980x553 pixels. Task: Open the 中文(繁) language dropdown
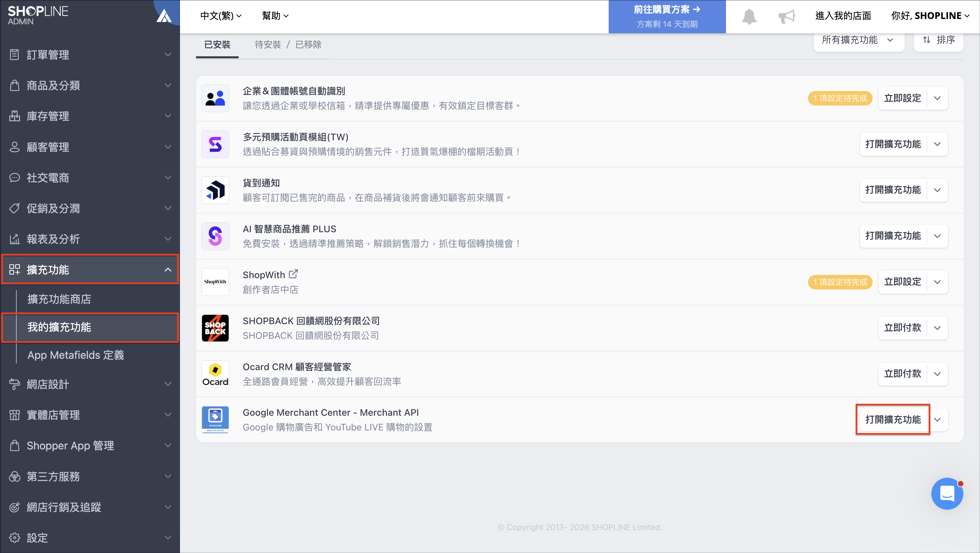(x=221, y=16)
